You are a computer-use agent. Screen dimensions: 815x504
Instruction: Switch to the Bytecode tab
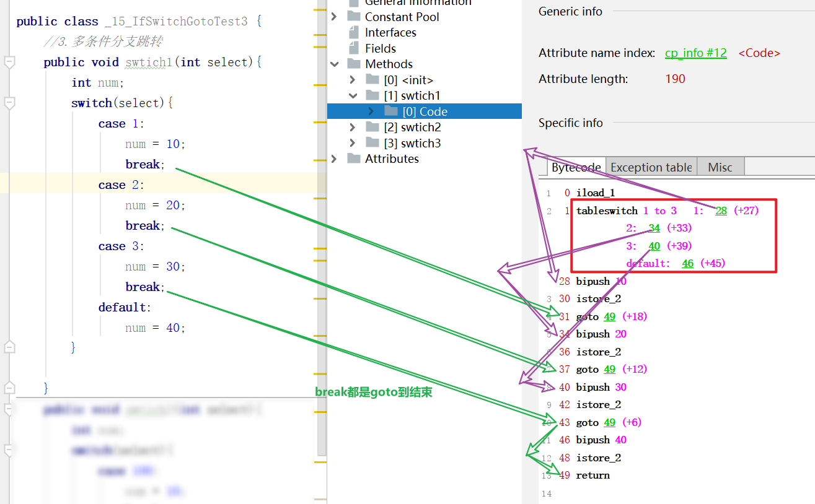point(576,167)
